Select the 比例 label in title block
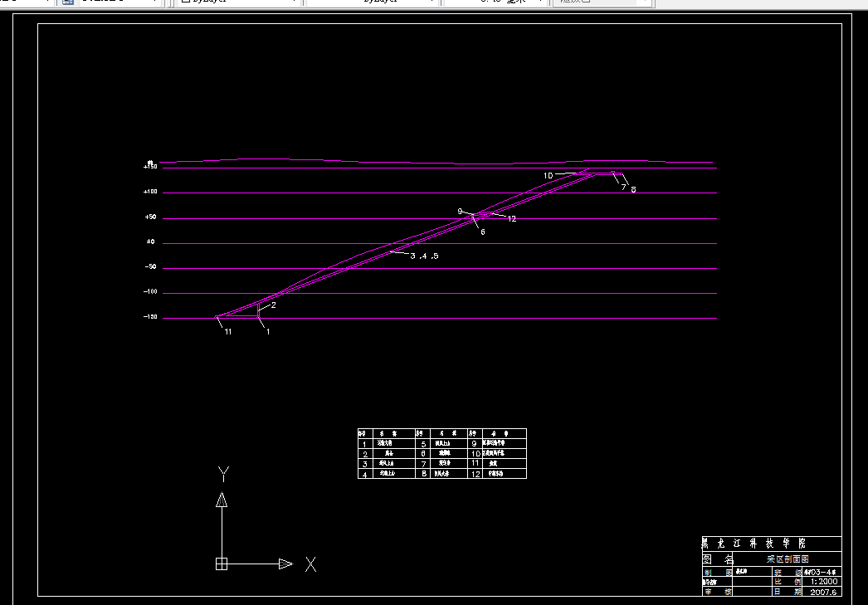Viewport: 868px width, 605px height. (788, 582)
